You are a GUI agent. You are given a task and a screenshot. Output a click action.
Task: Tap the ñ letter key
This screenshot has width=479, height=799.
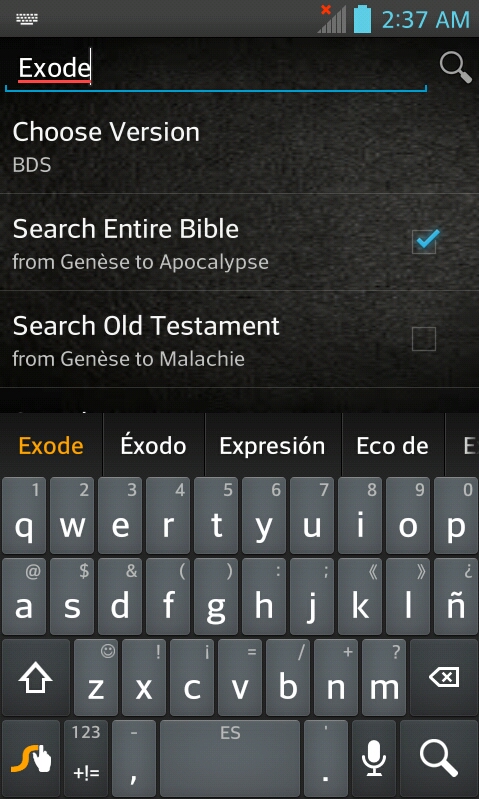pos(456,596)
